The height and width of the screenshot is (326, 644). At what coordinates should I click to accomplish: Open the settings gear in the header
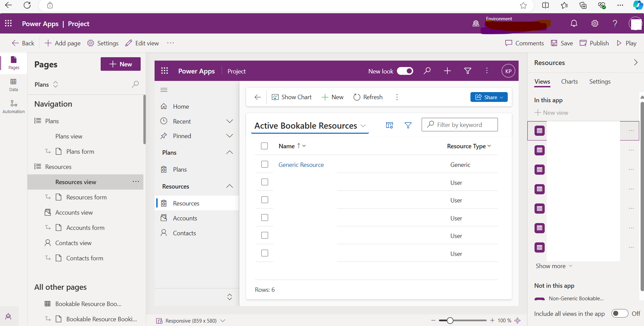click(x=595, y=23)
